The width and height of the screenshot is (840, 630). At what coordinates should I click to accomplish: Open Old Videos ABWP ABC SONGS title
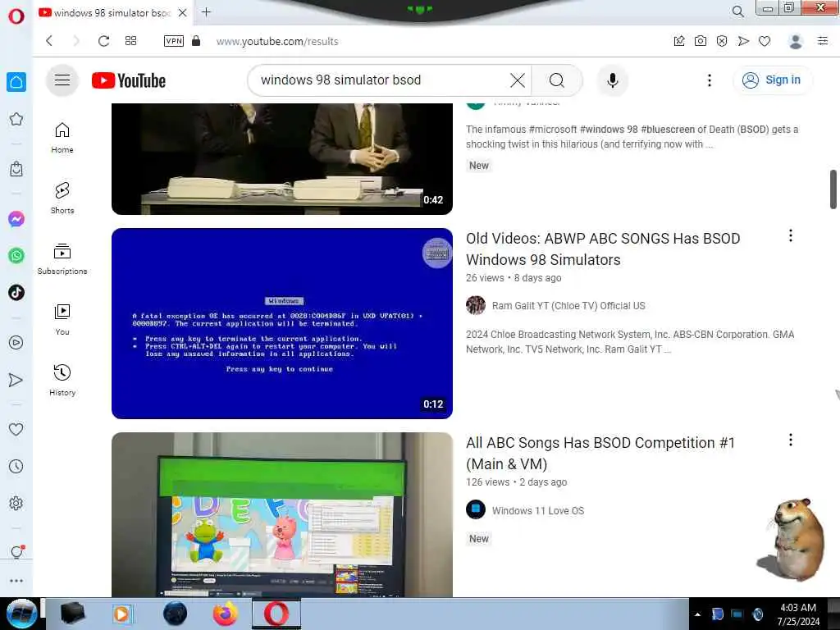point(603,249)
